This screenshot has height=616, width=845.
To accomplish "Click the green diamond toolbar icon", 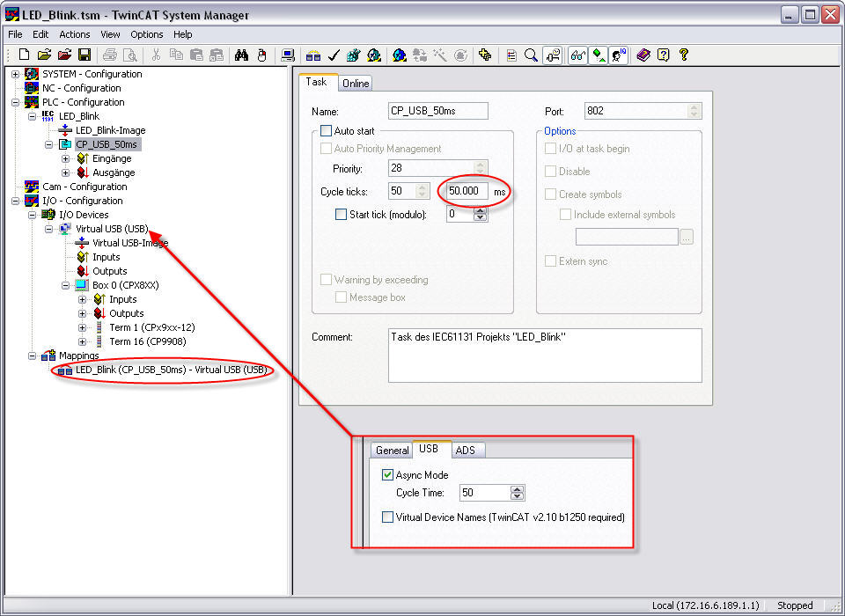I will 599,55.
